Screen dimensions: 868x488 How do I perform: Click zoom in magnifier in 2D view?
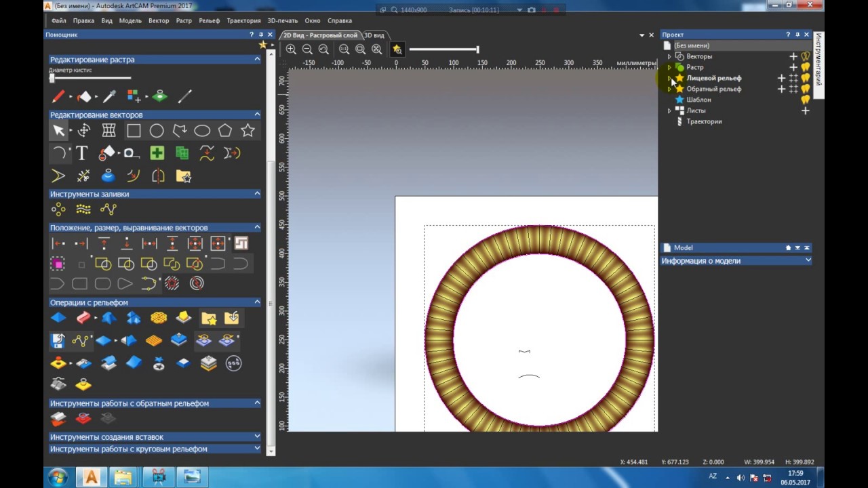[x=291, y=49]
